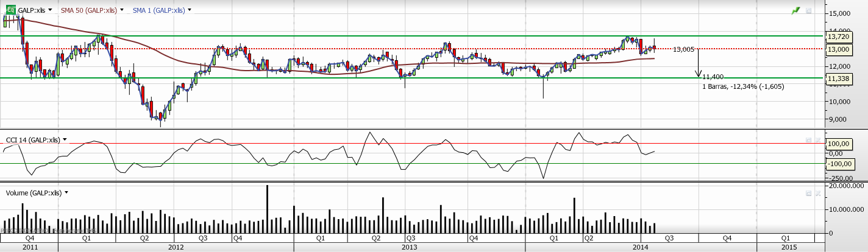Click the left panel icon in Volume pane
The height and width of the screenshot is (252, 868).
click(809, 193)
